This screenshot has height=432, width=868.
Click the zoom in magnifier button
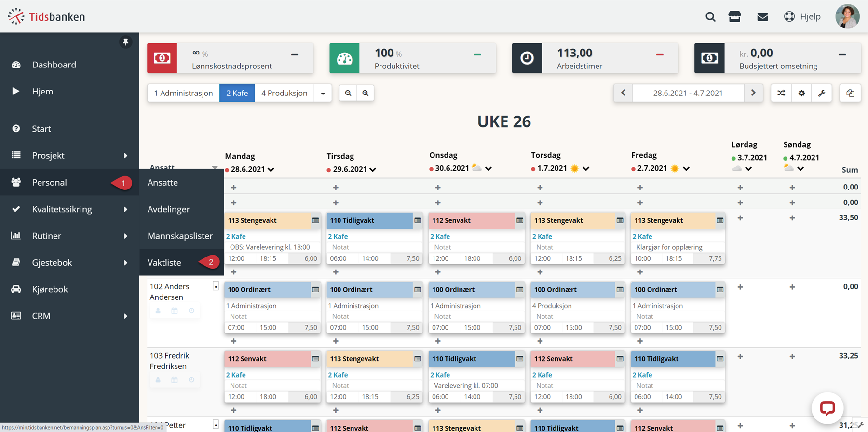pyautogui.click(x=366, y=93)
